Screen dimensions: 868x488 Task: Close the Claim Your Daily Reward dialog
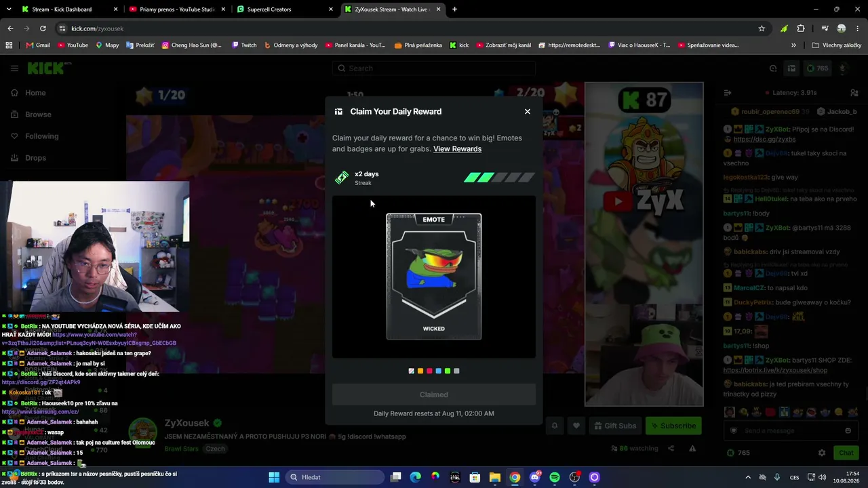point(528,112)
